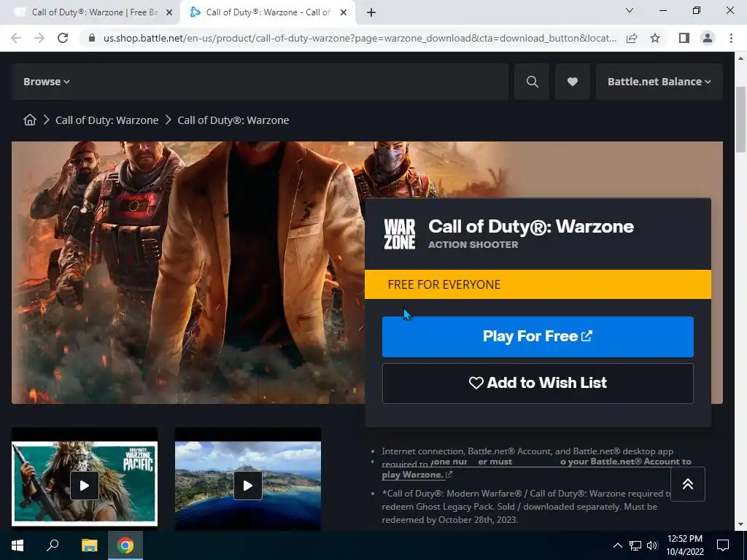Click Add to Wish List button
747x560 pixels.
tap(538, 384)
